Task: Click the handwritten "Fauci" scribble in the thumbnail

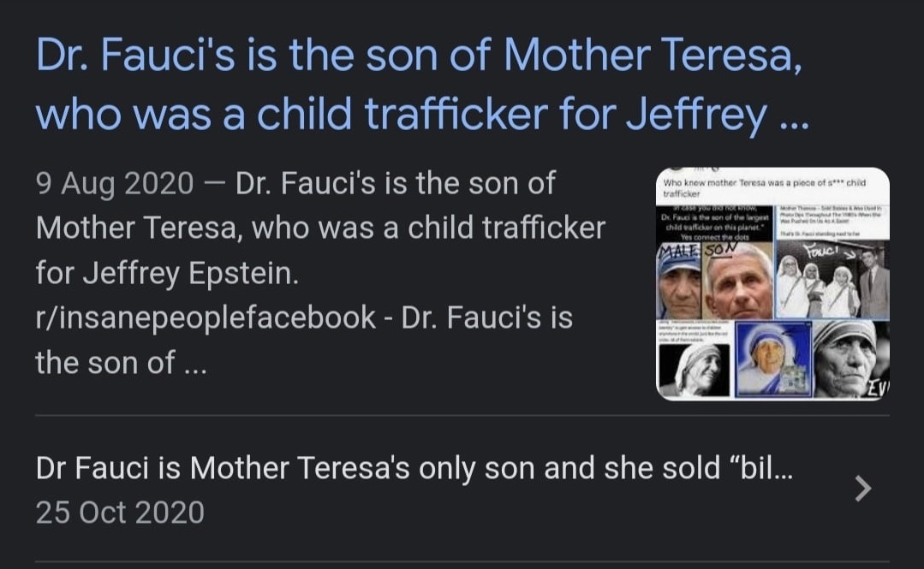Action: (x=823, y=252)
